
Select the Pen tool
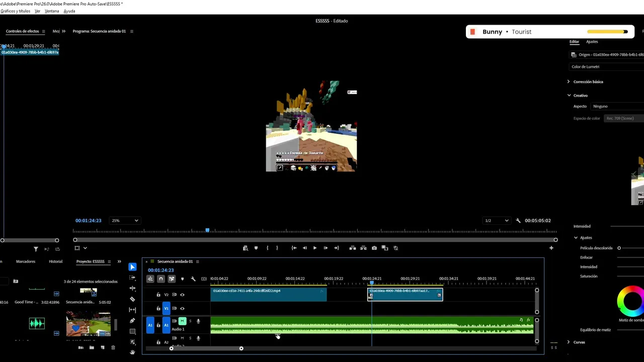click(132, 321)
